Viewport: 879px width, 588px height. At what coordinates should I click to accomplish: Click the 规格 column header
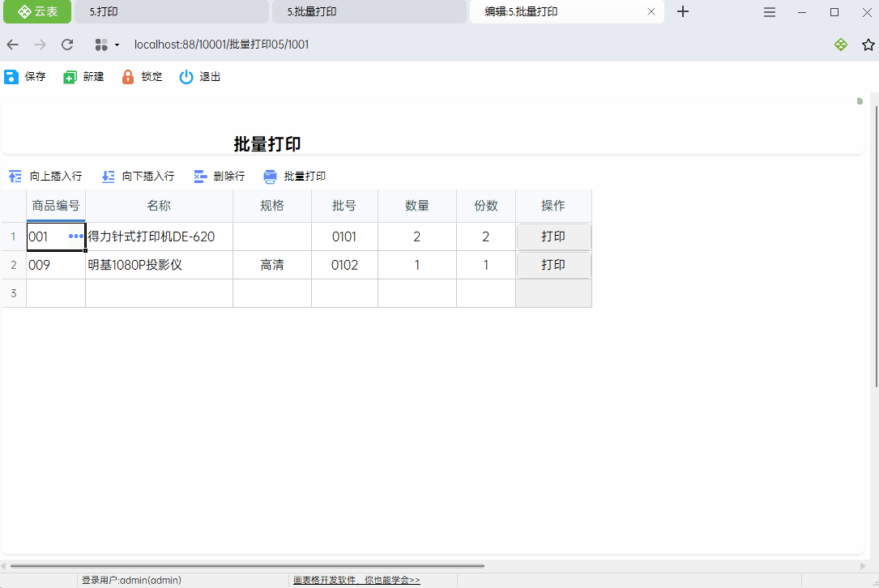click(272, 206)
